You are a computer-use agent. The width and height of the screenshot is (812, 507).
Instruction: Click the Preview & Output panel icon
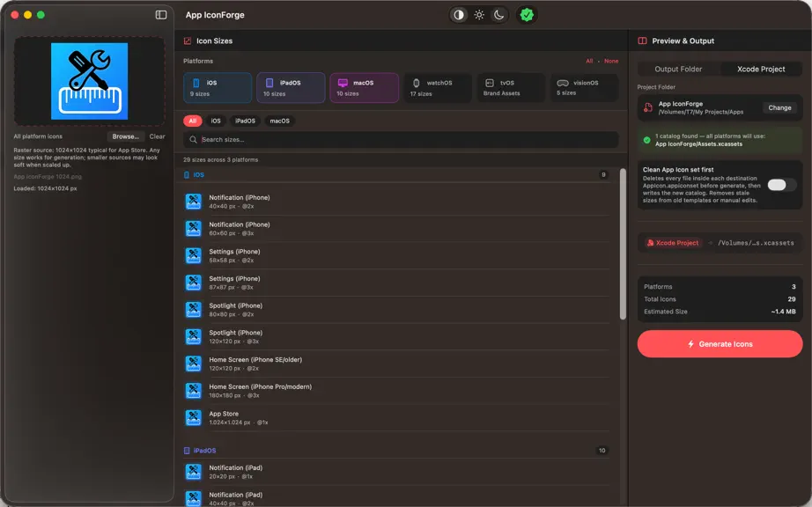pos(642,40)
